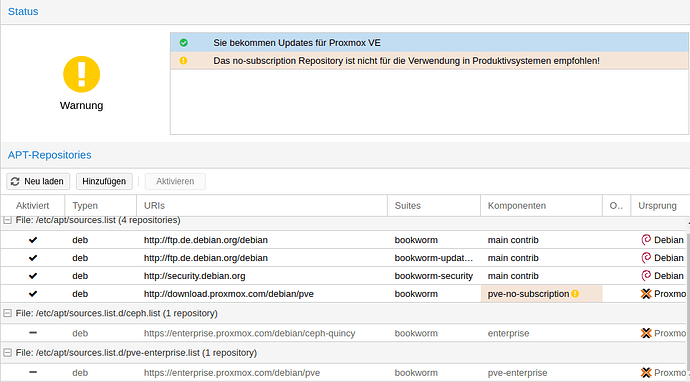The width and height of the screenshot is (690, 382).
Task: Click the Debian logo in the bookworm main row
Action: pos(646,240)
